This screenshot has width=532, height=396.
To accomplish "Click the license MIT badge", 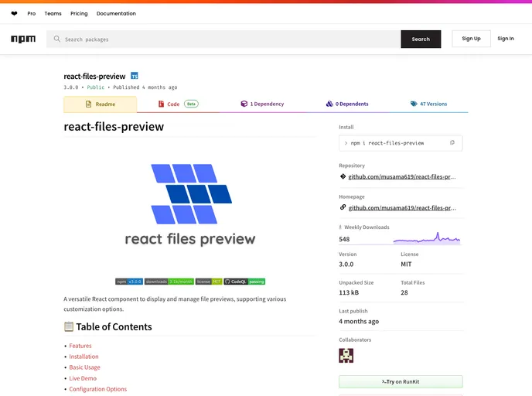I will pyautogui.click(x=209, y=282).
